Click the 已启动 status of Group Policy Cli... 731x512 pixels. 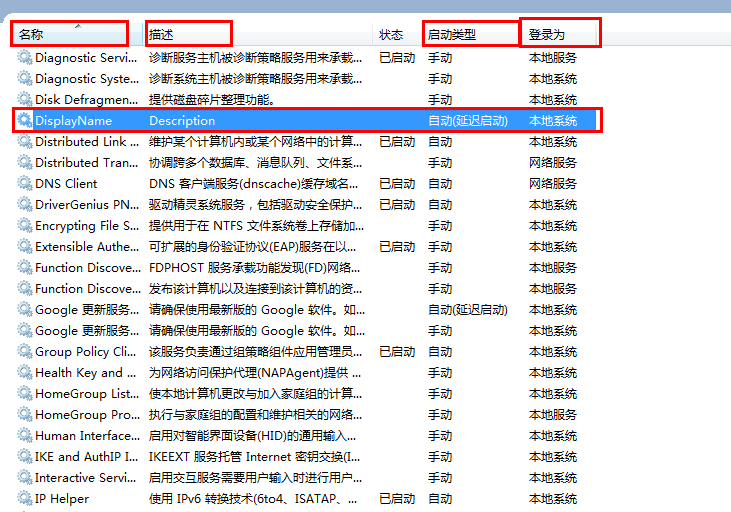pos(397,352)
